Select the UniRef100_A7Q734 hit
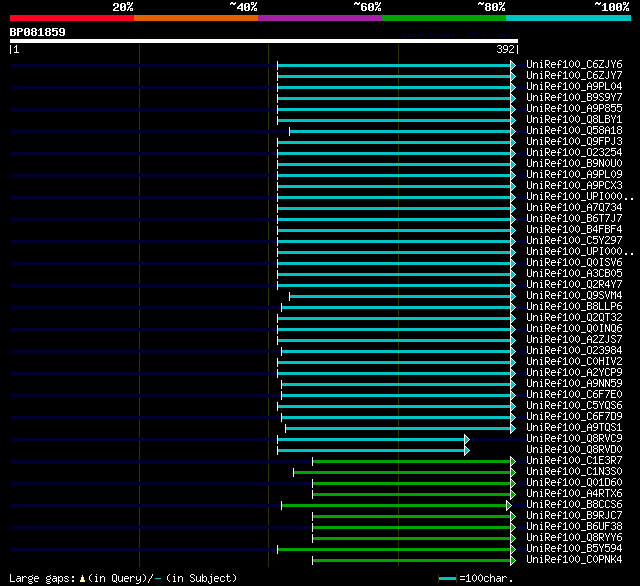Image resolution: width=640 pixels, height=586 pixels. [574, 208]
